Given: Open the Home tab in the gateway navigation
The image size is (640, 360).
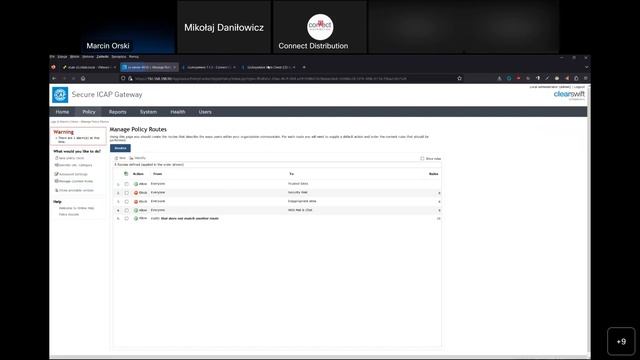Looking at the screenshot, I should [62, 112].
